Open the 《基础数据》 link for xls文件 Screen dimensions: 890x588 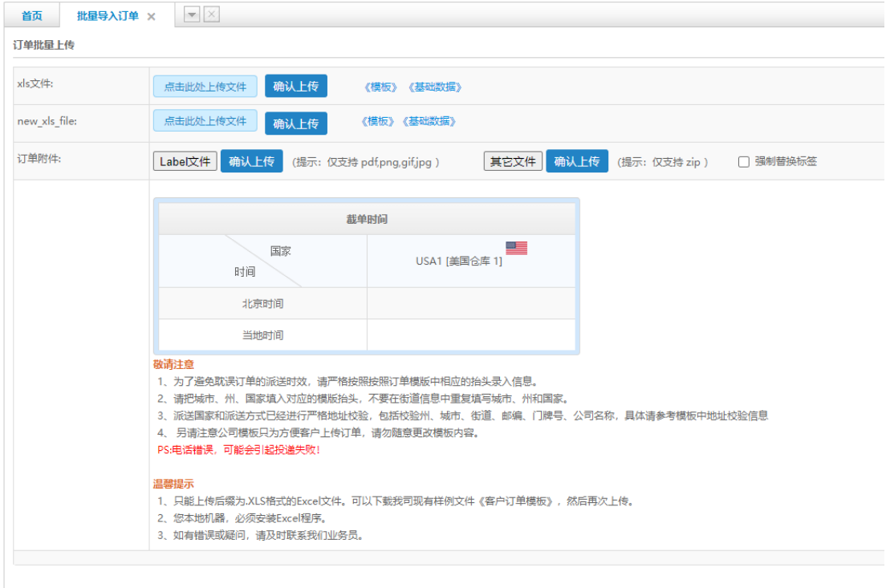click(435, 87)
